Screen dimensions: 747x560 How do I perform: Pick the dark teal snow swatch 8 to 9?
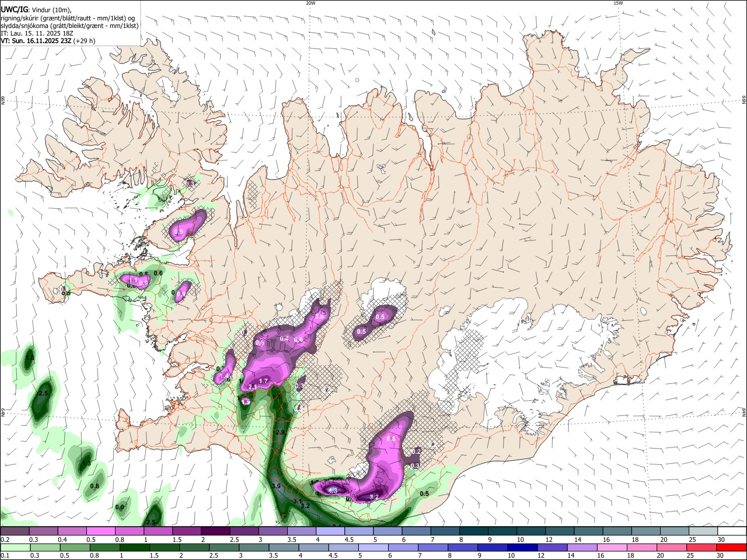473,531
